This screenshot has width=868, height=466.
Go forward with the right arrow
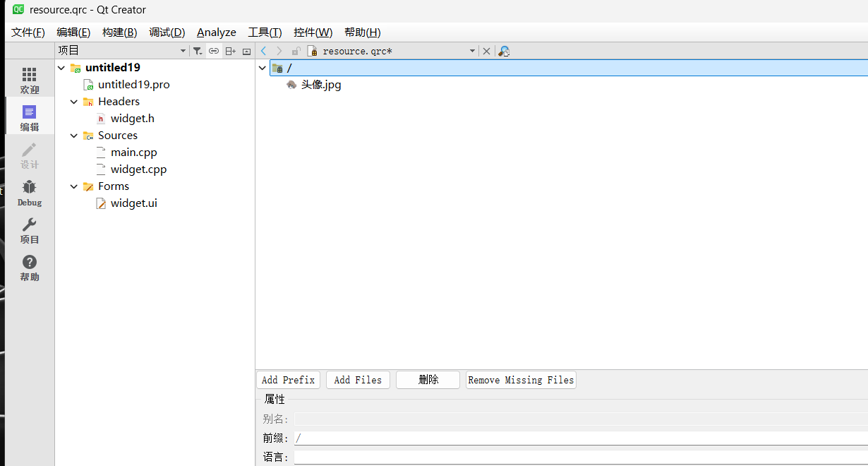tap(279, 51)
